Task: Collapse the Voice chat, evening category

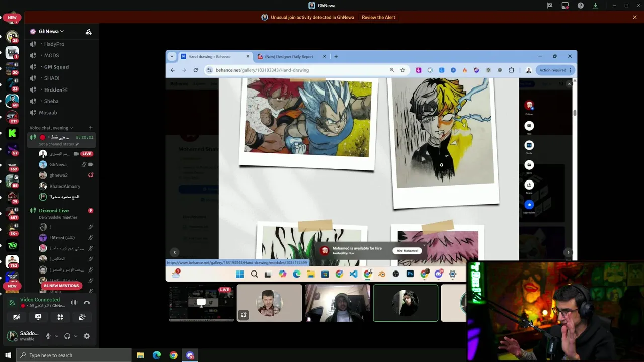Action: pos(51,128)
